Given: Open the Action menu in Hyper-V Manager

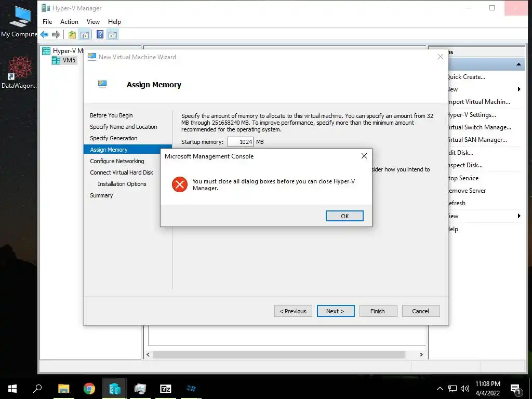Looking at the screenshot, I should click(69, 22).
